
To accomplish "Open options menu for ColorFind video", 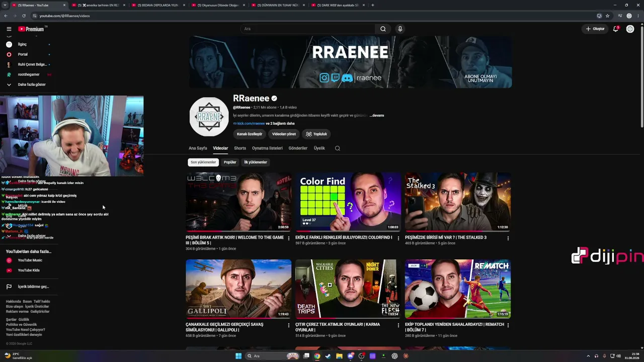I will 398,238.
